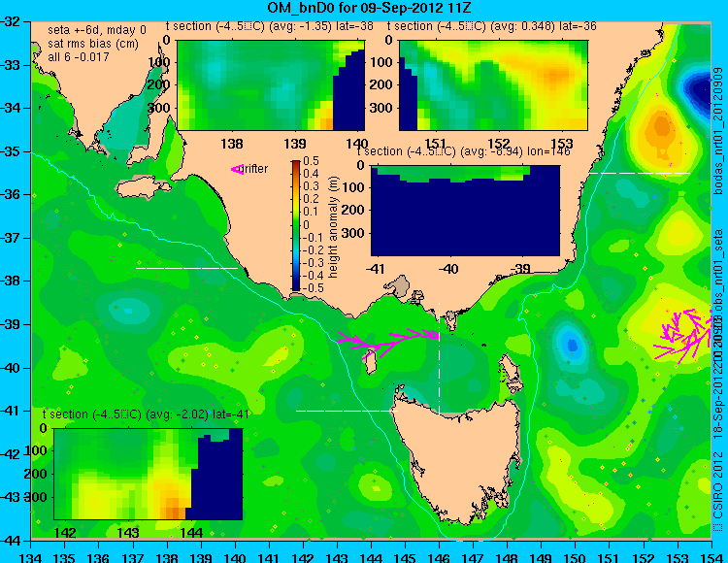
Task: Click the 0.5 tick on the colorbar
Action: pyautogui.click(x=311, y=161)
